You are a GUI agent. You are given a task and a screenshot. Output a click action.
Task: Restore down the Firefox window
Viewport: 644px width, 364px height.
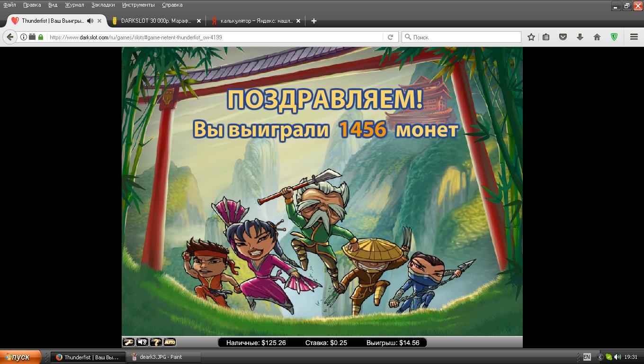pyautogui.click(x=627, y=6)
